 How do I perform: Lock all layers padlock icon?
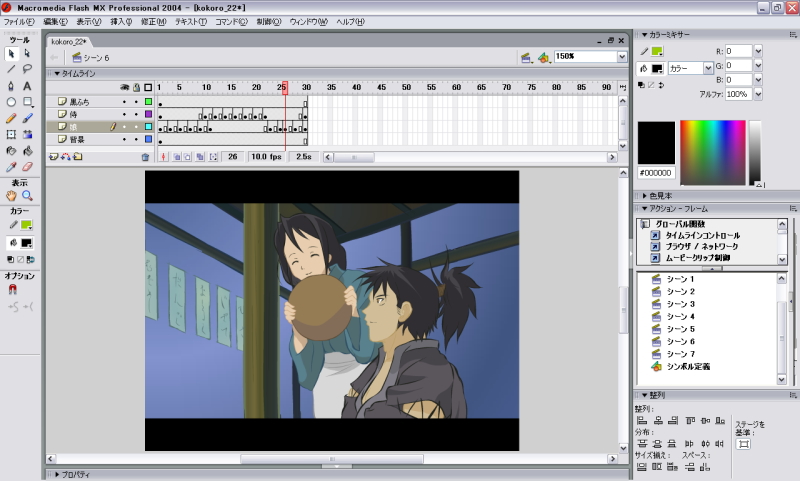136,88
